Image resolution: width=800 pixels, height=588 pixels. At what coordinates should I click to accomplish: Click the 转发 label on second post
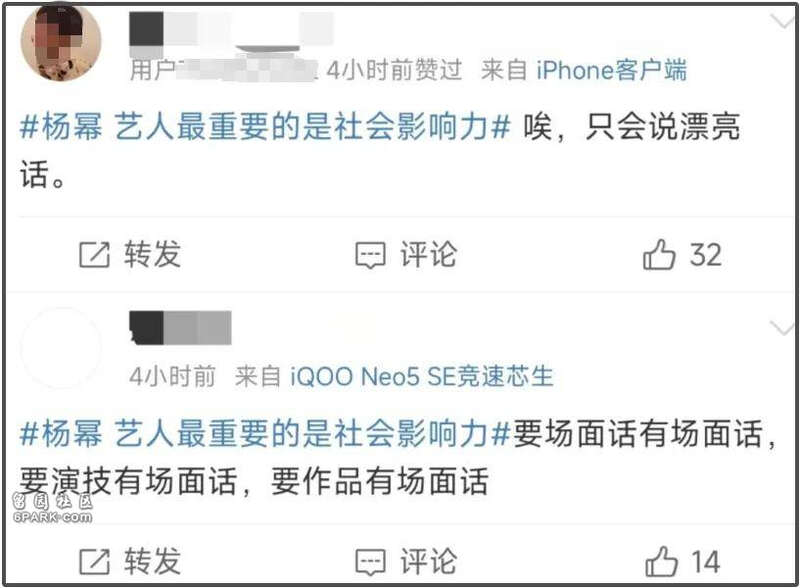(x=153, y=561)
